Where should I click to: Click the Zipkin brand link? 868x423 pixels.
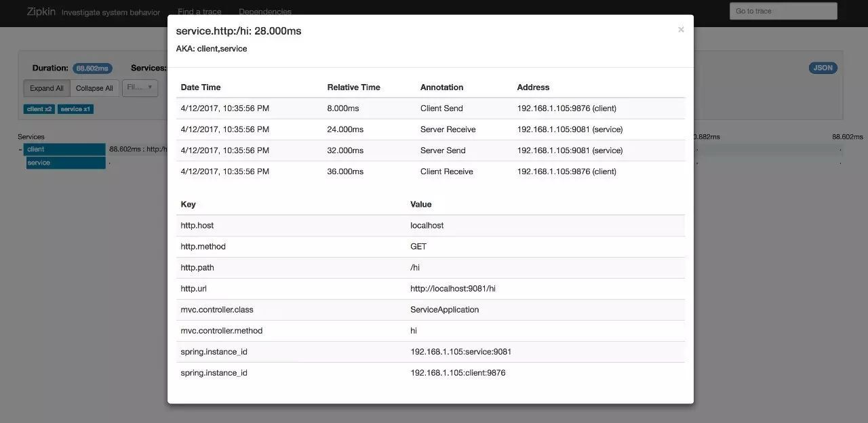[x=41, y=12]
